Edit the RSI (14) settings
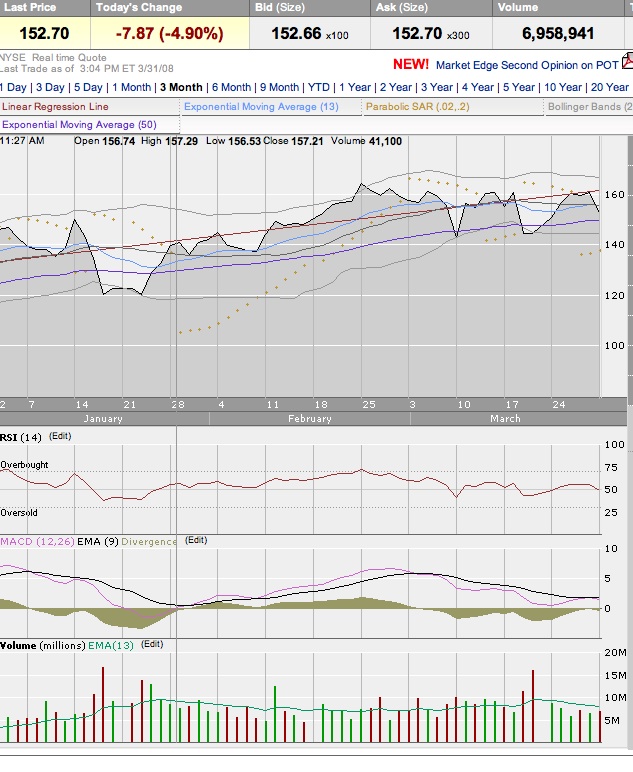The image size is (633, 772). [61, 436]
